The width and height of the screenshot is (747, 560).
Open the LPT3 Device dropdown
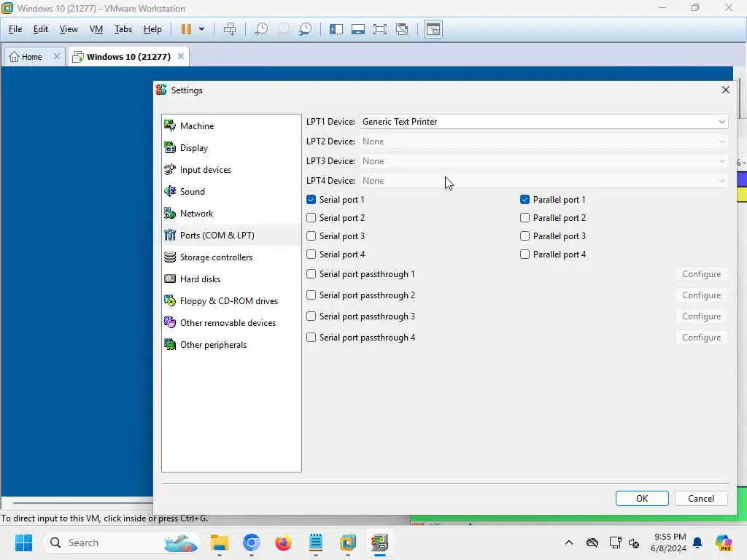pyautogui.click(x=543, y=161)
